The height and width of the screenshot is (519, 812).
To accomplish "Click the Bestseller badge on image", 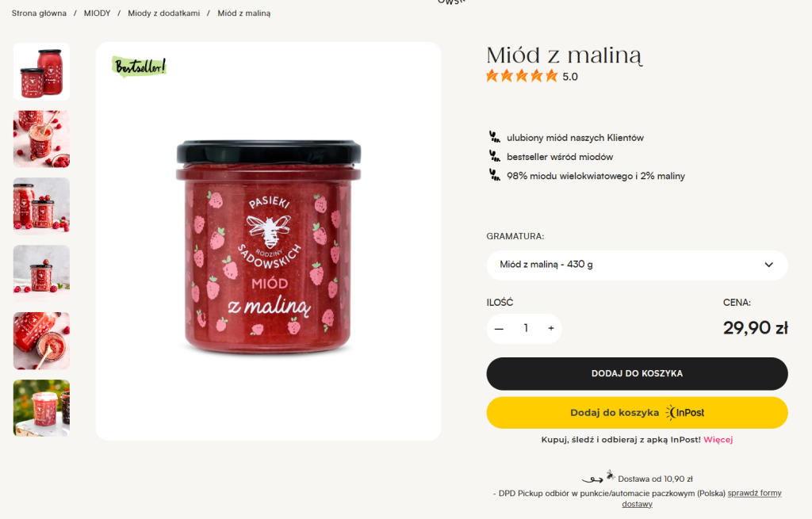I will [140, 67].
